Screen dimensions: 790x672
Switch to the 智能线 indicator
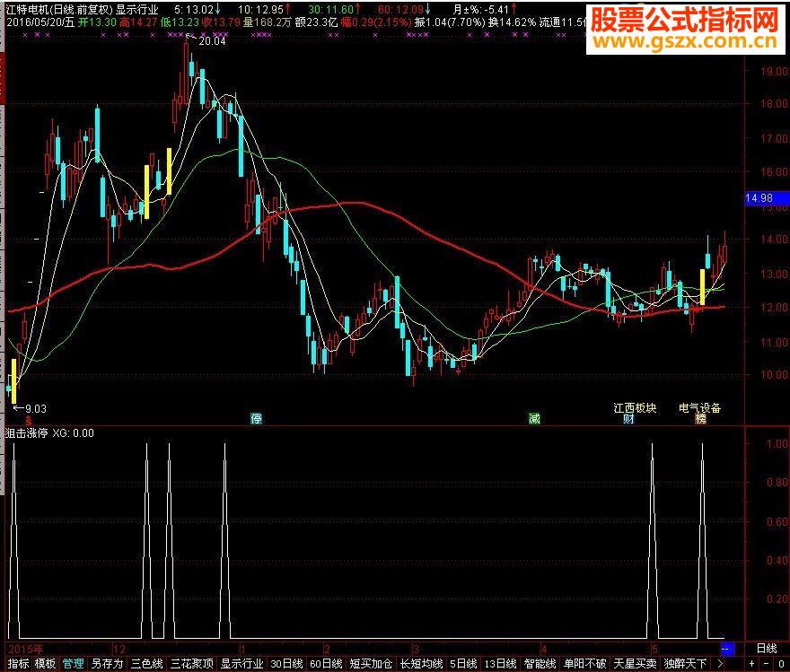[x=540, y=664]
